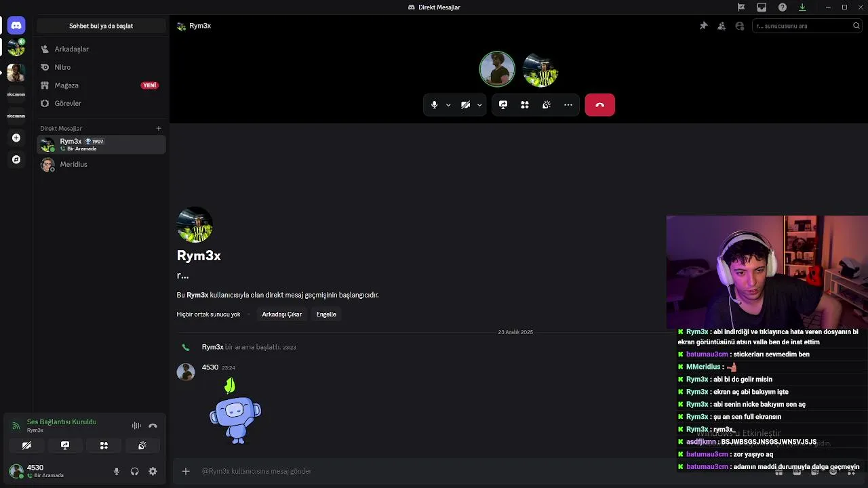Create a new DM with plus icon
This screenshot has height=488, width=868.
point(159,128)
